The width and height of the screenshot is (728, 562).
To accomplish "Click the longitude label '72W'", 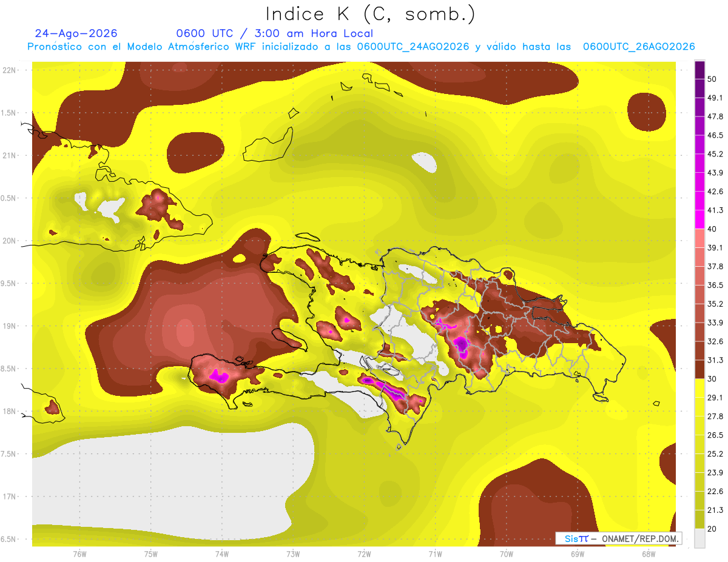I will 364,554.
